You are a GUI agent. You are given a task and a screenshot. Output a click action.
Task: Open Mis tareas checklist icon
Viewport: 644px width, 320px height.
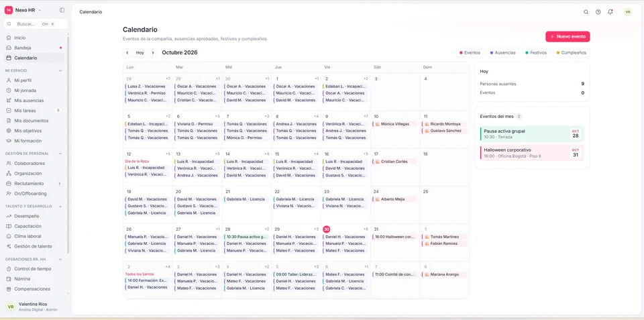pyautogui.click(x=9, y=111)
